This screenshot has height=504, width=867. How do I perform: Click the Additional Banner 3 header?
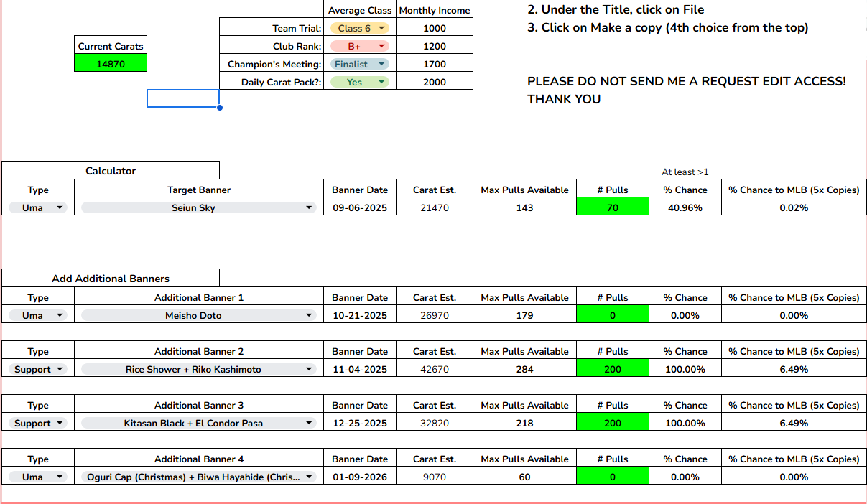(x=199, y=405)
